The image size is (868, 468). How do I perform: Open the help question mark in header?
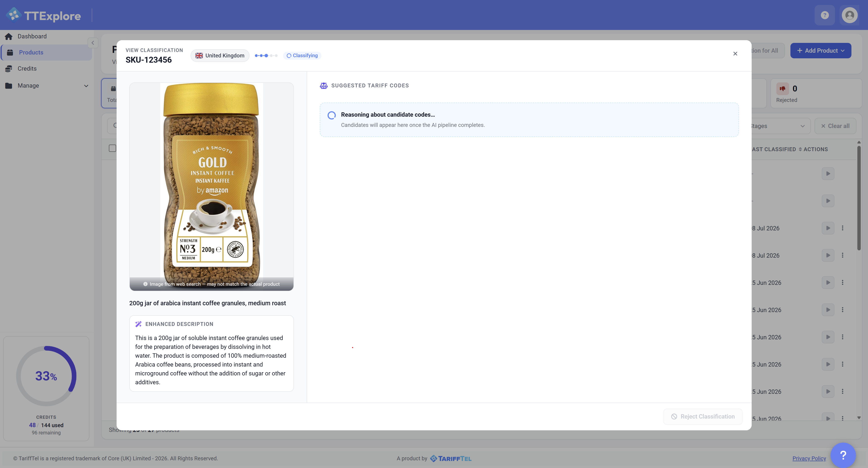click(824, 15)
